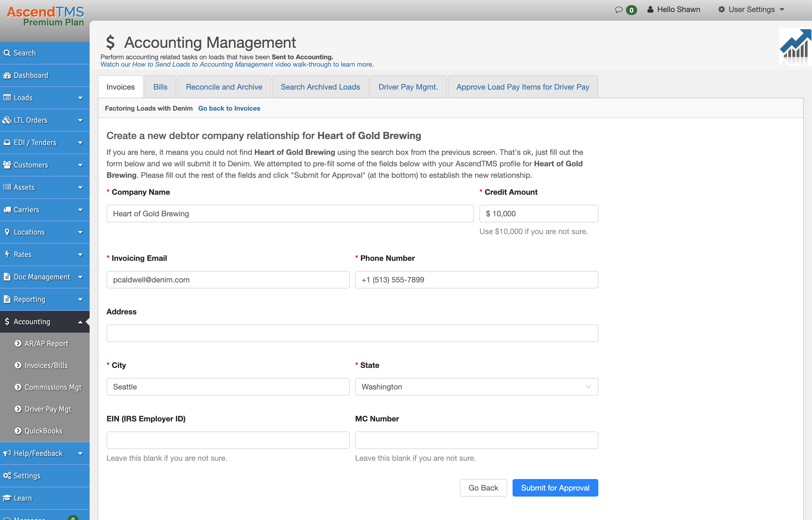Switch to the Driver Pay Mgmt. tab
Viewport: 812px width, 520px height.
(x=408, y=87)
